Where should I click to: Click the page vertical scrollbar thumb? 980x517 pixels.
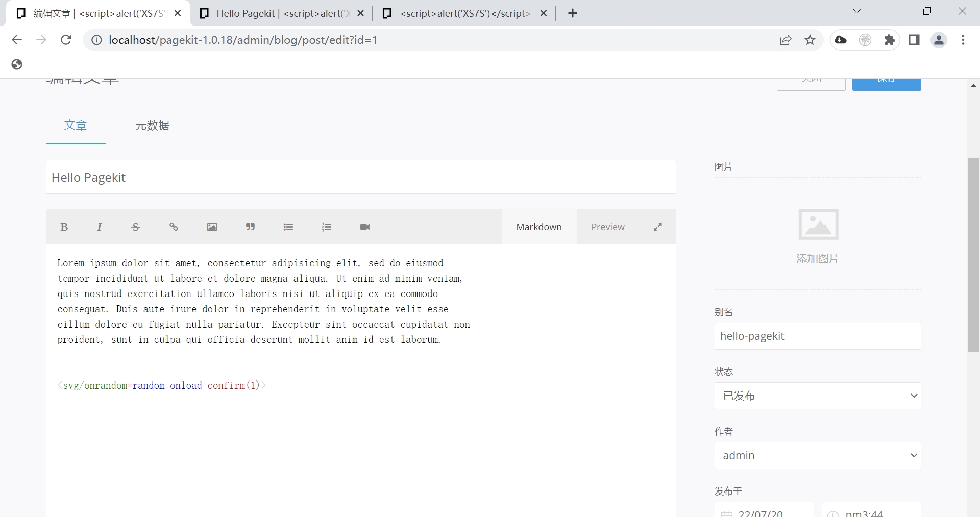[x=973, y=255]
